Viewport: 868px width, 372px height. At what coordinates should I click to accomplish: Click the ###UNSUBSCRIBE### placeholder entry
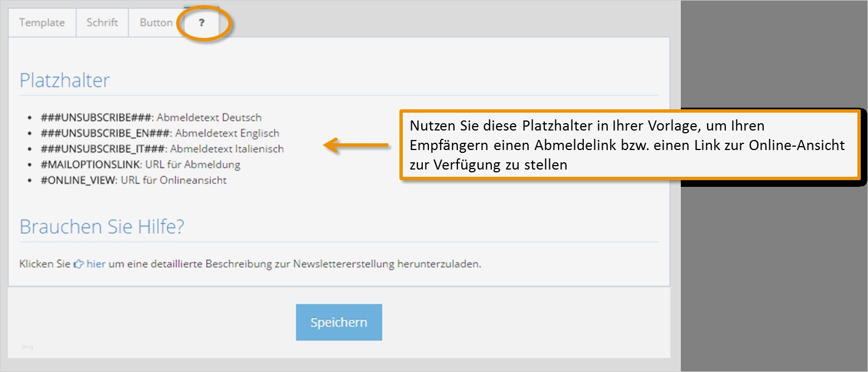[95, 117]
